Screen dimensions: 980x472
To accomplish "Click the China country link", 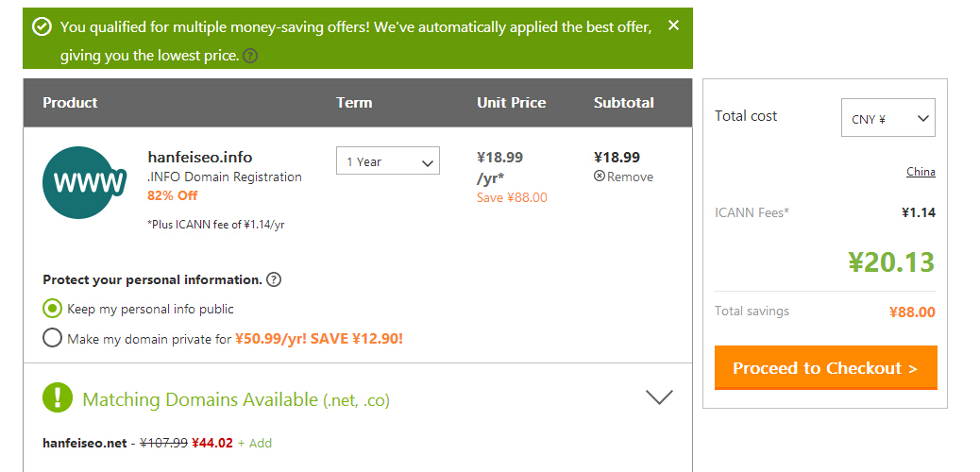I will coord(921,172).
